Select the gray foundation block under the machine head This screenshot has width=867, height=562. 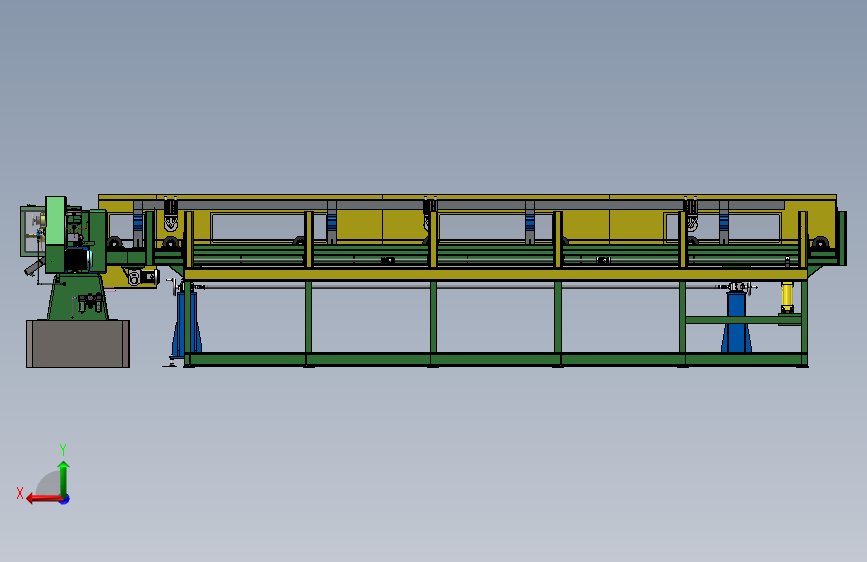pyautogui.click(x=78, y=344)
